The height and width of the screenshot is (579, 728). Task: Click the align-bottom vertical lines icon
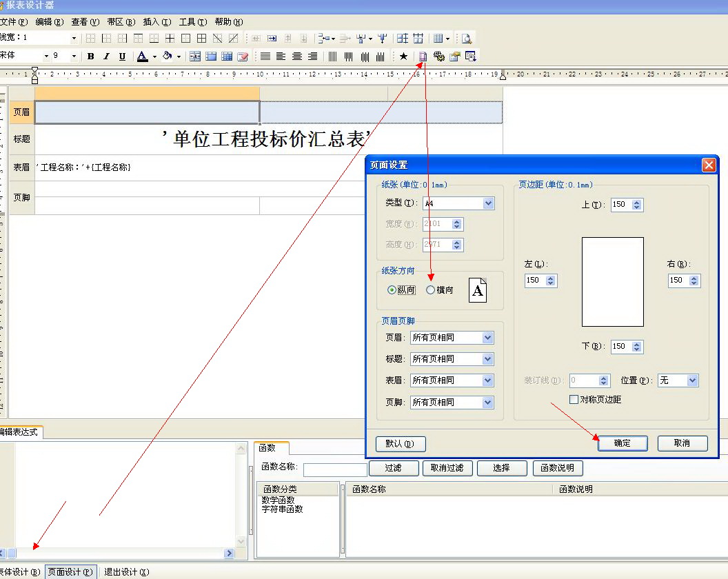(381, 57)
